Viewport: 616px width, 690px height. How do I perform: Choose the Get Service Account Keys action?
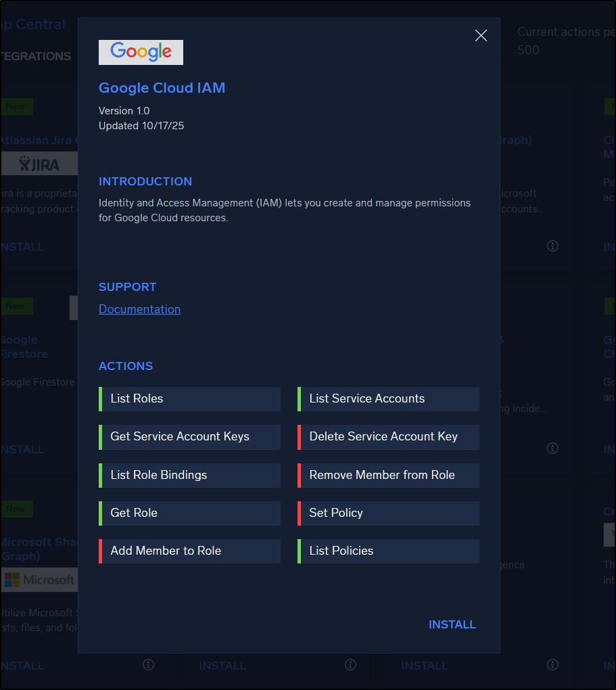click(189, 437)
